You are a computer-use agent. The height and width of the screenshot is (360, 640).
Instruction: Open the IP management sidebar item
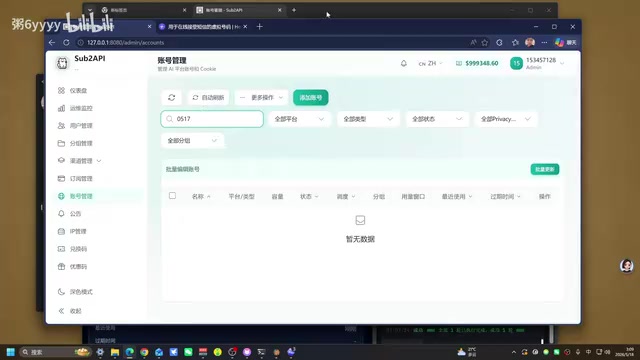coord(72,231)
